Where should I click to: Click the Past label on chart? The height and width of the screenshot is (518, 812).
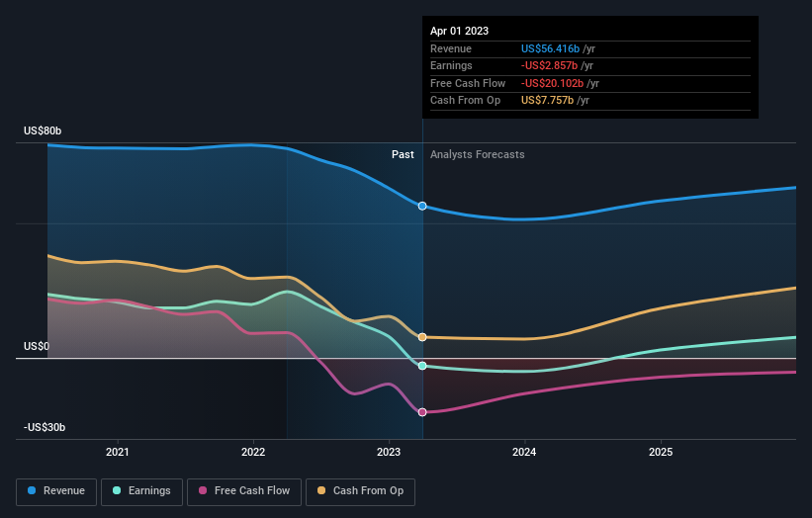tap(403, 154)
